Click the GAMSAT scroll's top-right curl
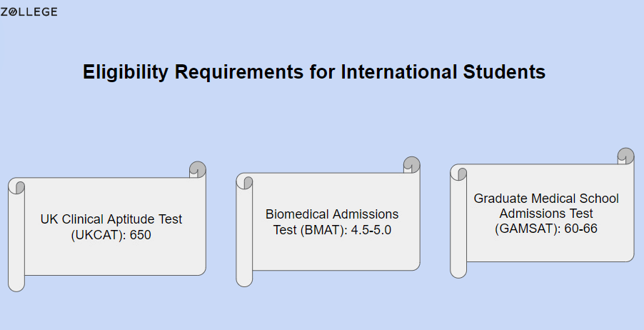 click(x=626, y=156)
